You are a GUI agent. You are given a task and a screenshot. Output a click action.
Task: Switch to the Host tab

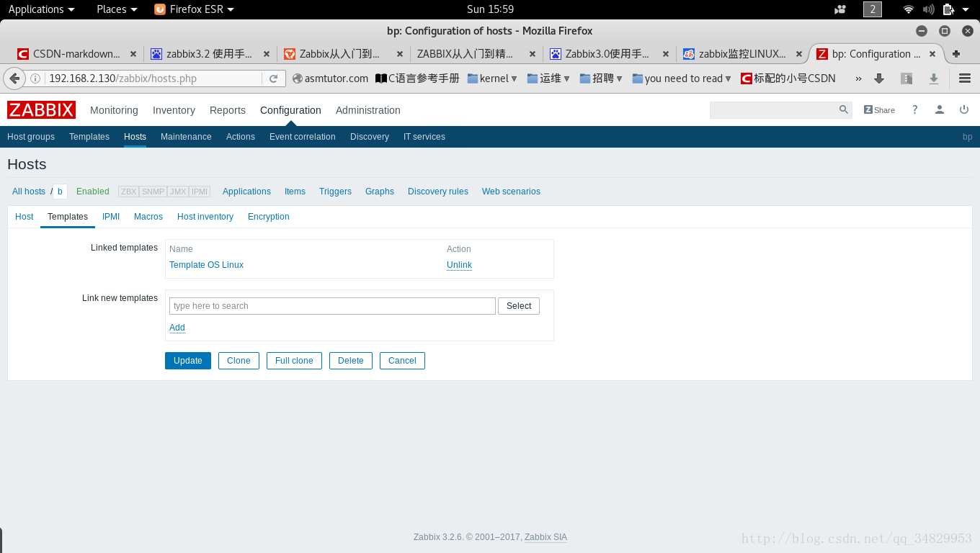click(x=24, y=217)
